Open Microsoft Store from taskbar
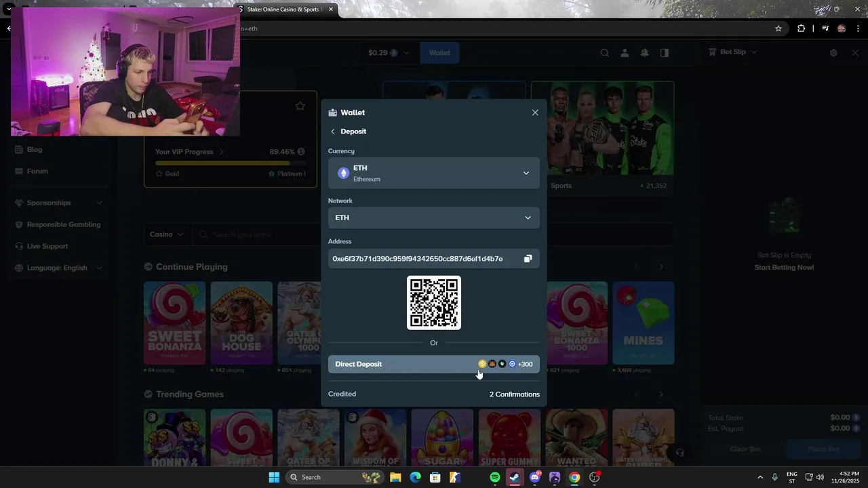868x488 pixels. 435,477
